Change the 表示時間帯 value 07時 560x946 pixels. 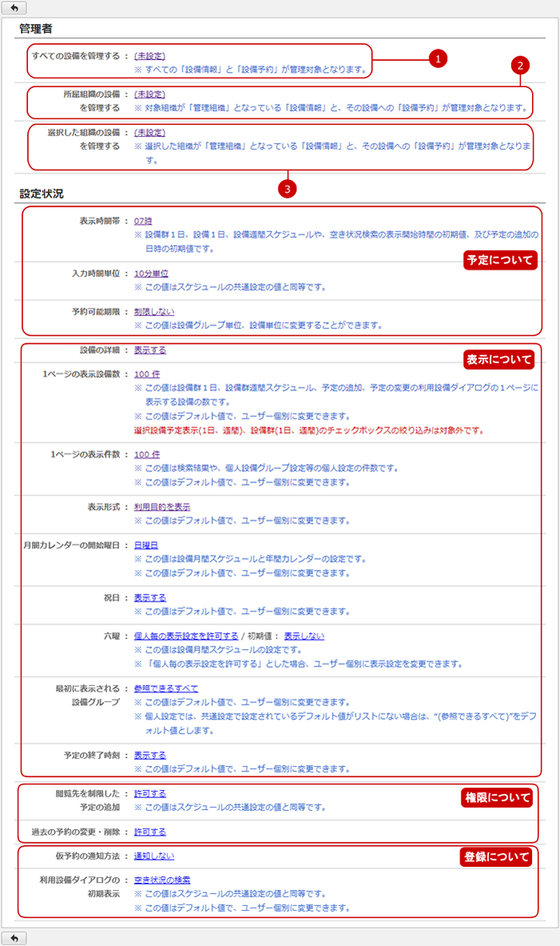pos(142,220)
